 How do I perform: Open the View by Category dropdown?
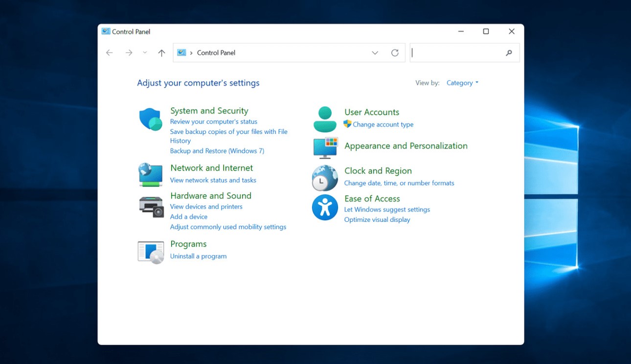pyautogui.click(x=462, y=83)
